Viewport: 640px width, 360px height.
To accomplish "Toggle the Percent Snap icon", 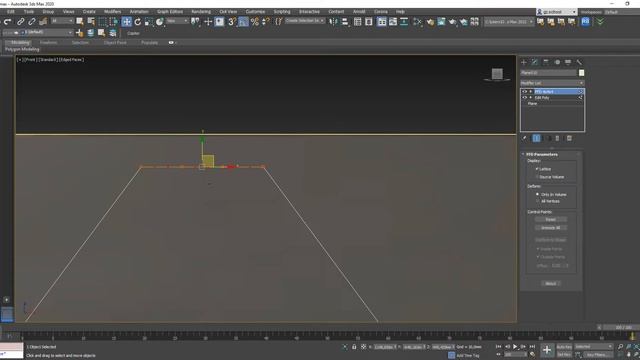I will tap(255, 22).
